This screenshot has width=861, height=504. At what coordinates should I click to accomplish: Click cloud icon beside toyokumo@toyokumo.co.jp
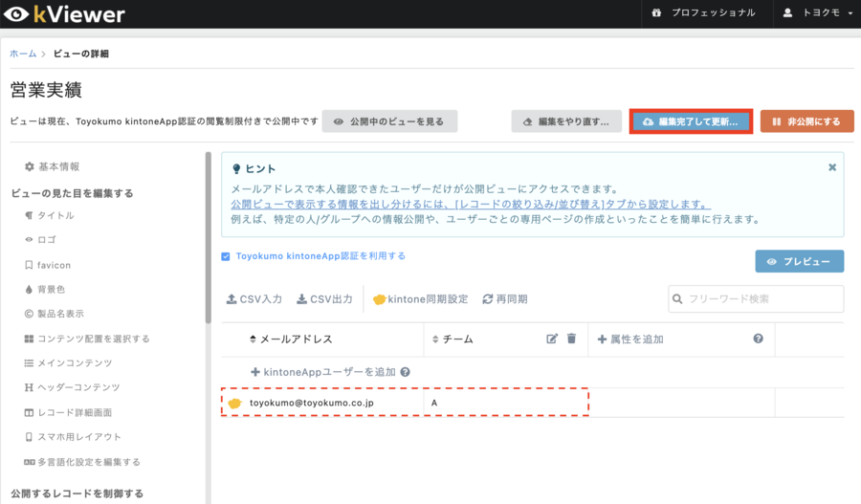(x=235, y=404)
